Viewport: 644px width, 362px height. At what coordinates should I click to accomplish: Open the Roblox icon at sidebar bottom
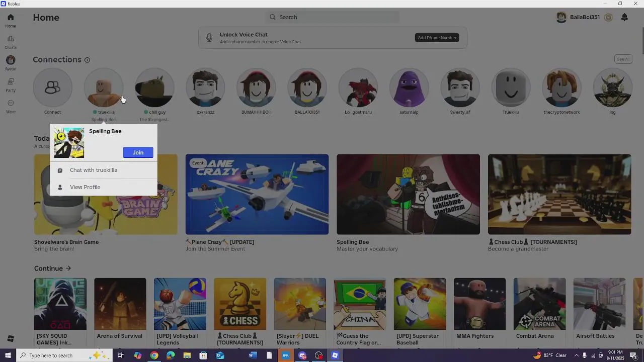pos(11,338)
